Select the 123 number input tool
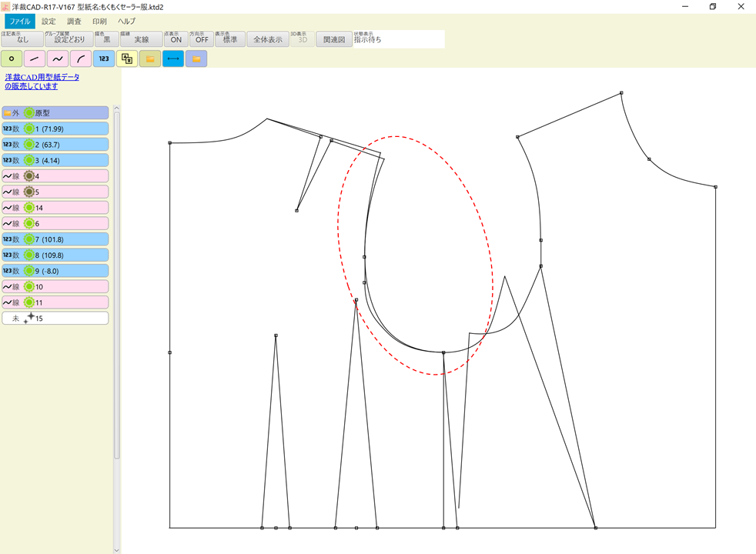Screen dimensions: 756x554 click(102, 58)
